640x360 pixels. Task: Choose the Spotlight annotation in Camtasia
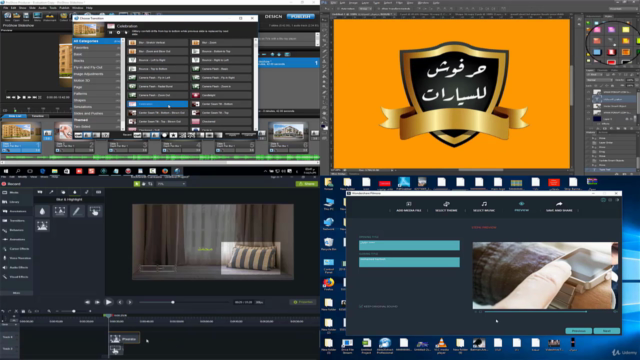coord(60,211)
